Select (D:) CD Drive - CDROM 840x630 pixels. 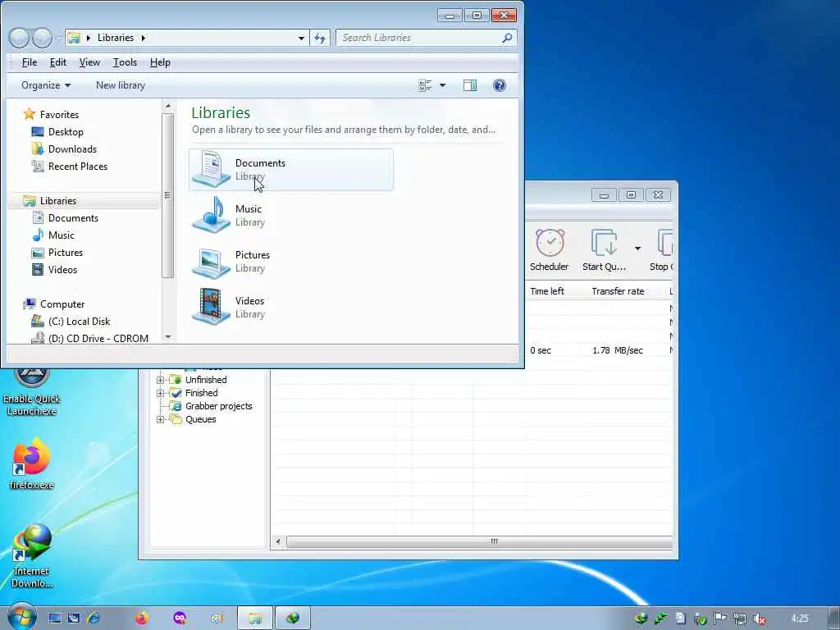pos(90,338)
